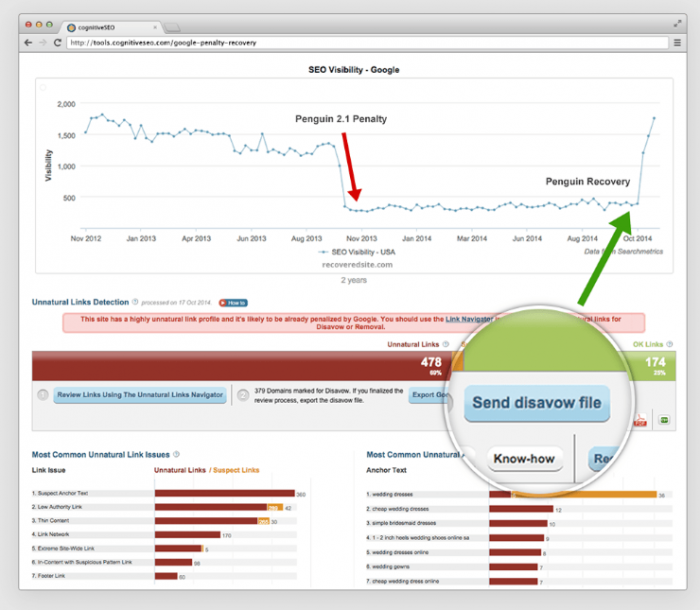Screen dimensions: 700x610
Task: Open help icon next to OK Links label
Action: [669, 344]
